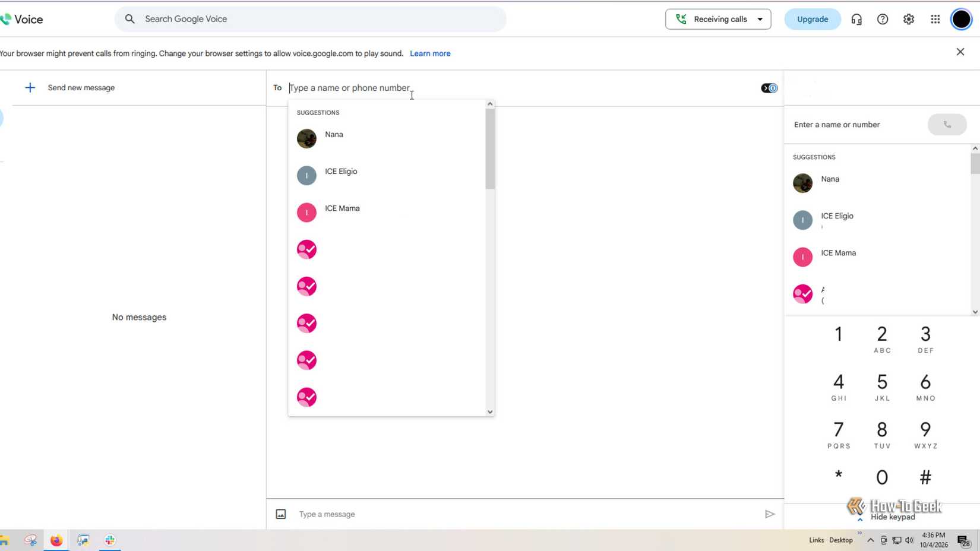Show hidden tray icons chevron

871,540
